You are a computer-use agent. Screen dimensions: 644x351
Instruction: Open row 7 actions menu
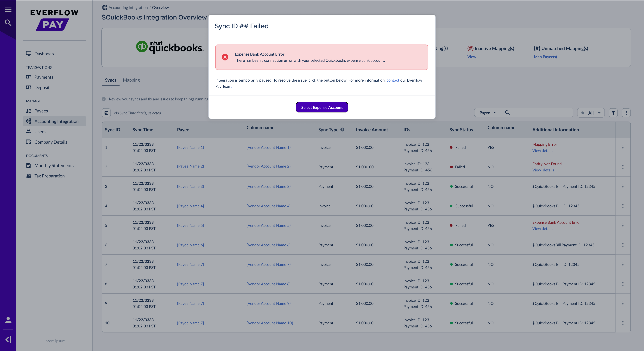point(623,264)
